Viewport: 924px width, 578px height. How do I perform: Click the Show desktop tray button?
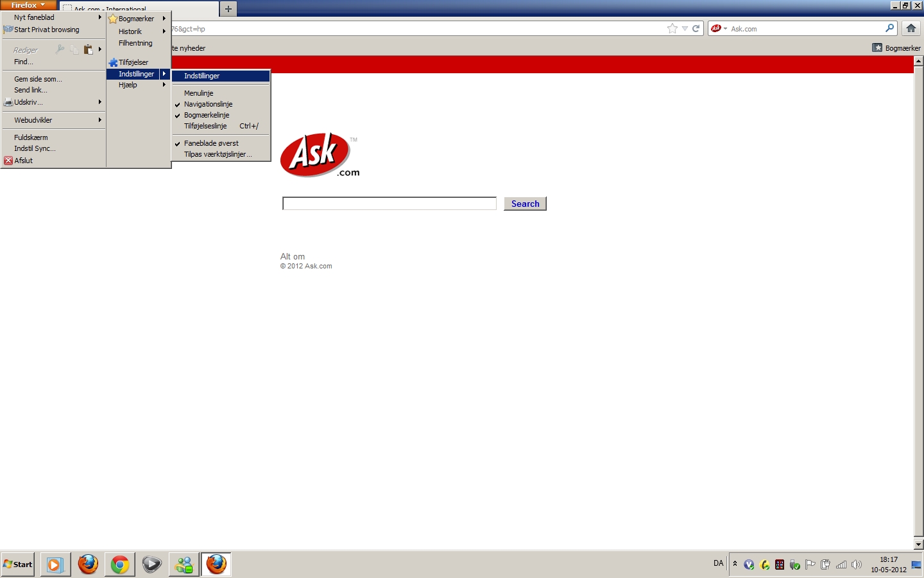[917, 565]
